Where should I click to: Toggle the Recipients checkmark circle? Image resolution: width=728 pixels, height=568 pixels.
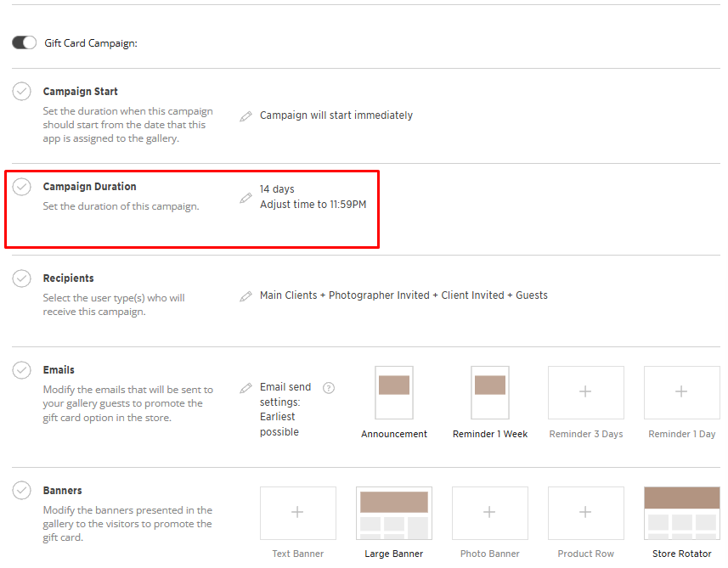tap(22, 278)
